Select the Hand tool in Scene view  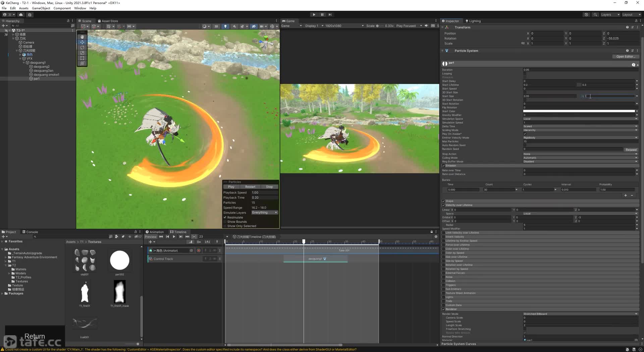click(82, 37)
